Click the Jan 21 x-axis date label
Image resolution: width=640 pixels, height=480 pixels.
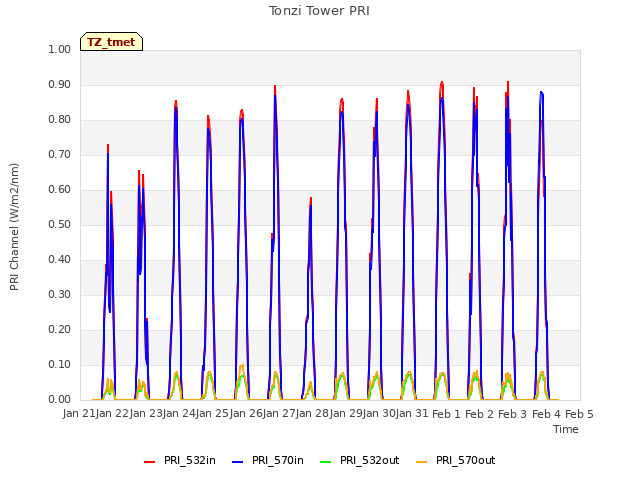pyautogui.click(x=79, y=413)
